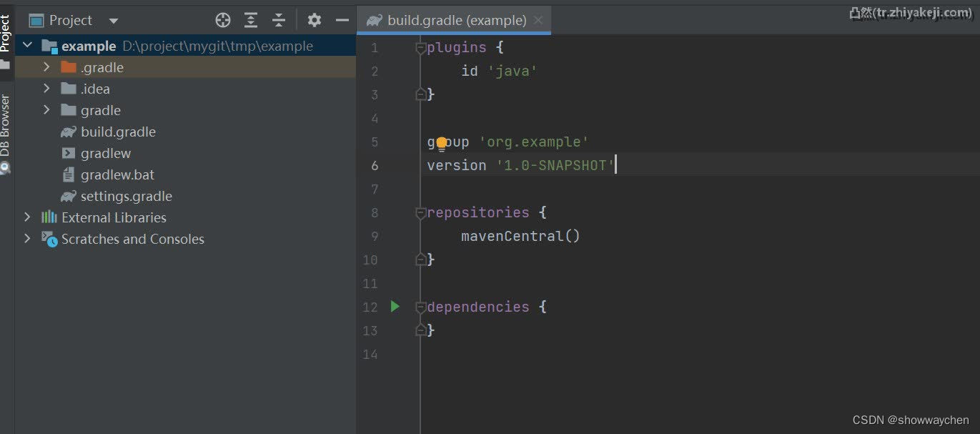Screen dimensions: 980x434
Task: Click the gradle folder icon
Action: pyautogui.click(x=69, y=110)
